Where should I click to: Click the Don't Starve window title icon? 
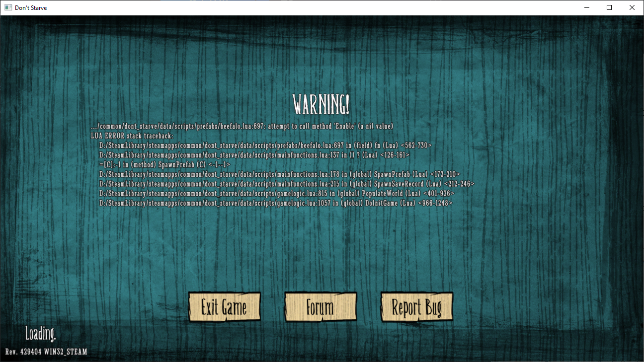(8, 8)
